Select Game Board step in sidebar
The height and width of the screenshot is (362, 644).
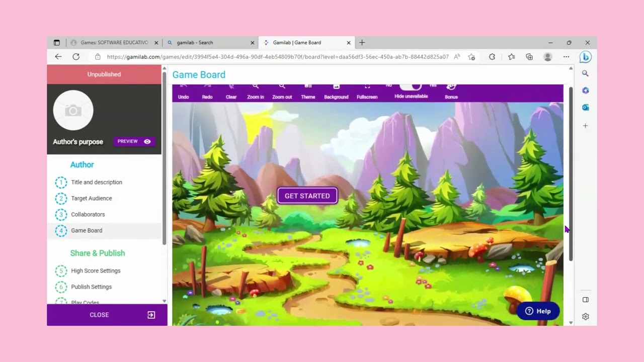point(104,231)
